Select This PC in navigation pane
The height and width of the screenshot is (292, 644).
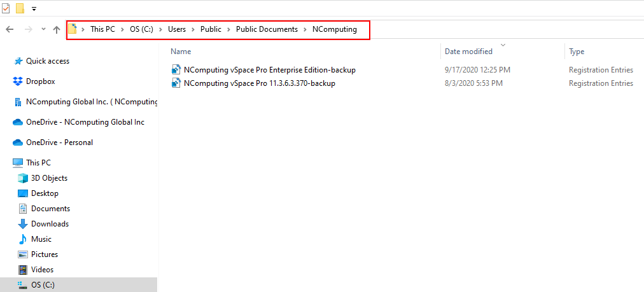[x=39, y=163]
